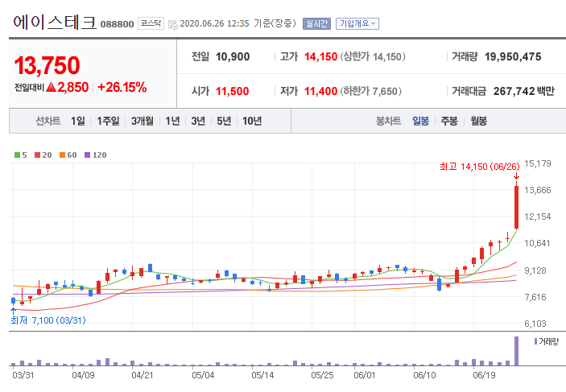Click the purple 120-day moving average swatch
Image resolution: width=566 pixels, height=392 pixels.
(x=87, y=155)
